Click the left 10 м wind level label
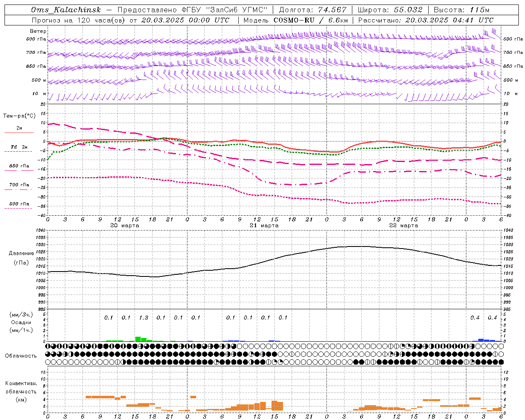525x420 pixels. click(x=39, y=94)
